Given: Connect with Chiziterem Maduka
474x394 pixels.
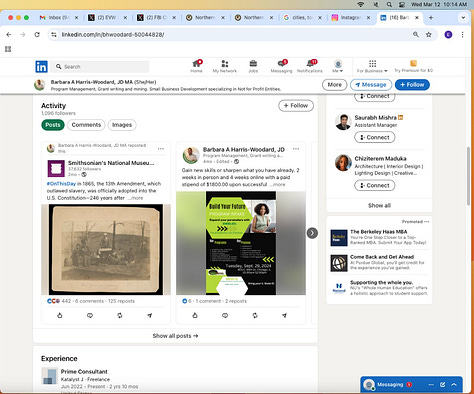Looking at the screenshot, I should coord(375,185).
